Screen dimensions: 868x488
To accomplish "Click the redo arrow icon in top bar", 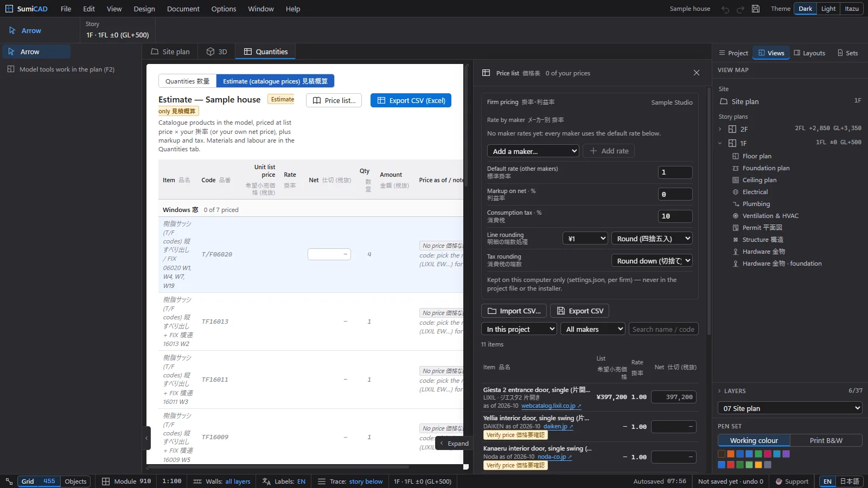I will coord(741,9).
